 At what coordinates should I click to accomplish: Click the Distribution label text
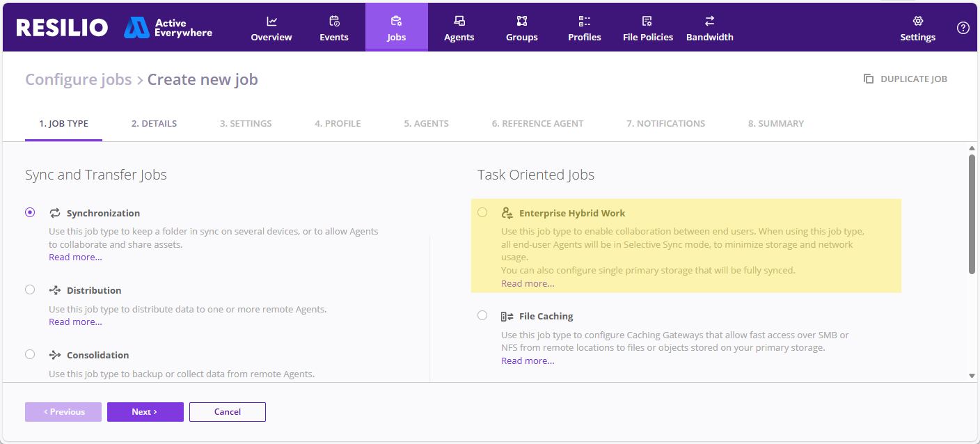[94, 290]
